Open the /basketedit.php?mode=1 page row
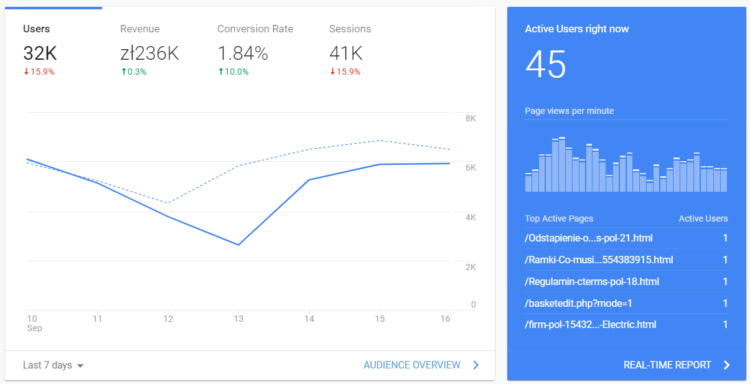This screenshot has height=384, width=750. coord(626,303)
